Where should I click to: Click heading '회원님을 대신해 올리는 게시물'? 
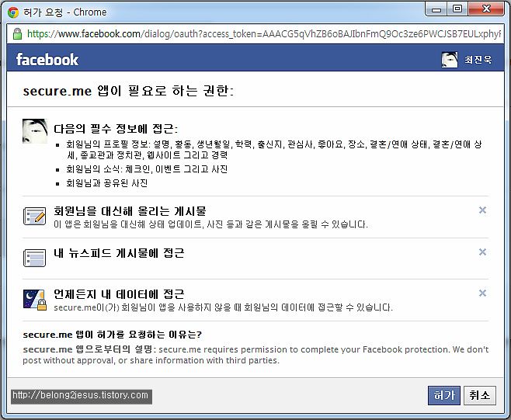tap(130, 211)
